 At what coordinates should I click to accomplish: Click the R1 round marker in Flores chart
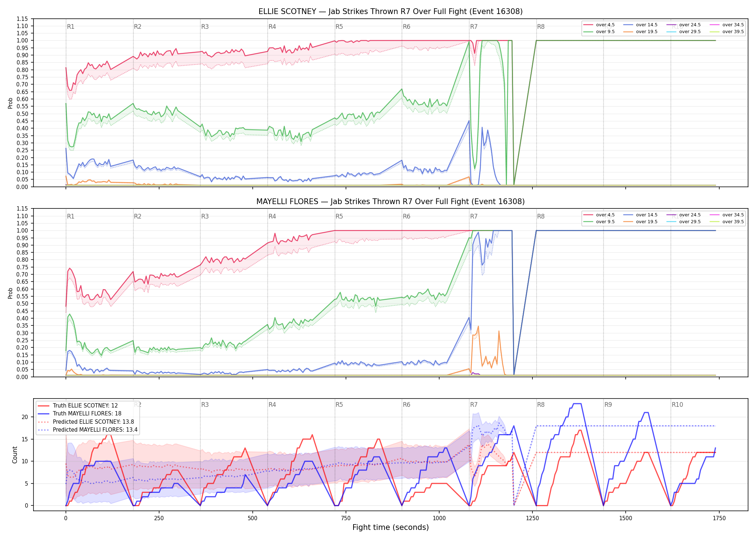[x=71, y=216]
